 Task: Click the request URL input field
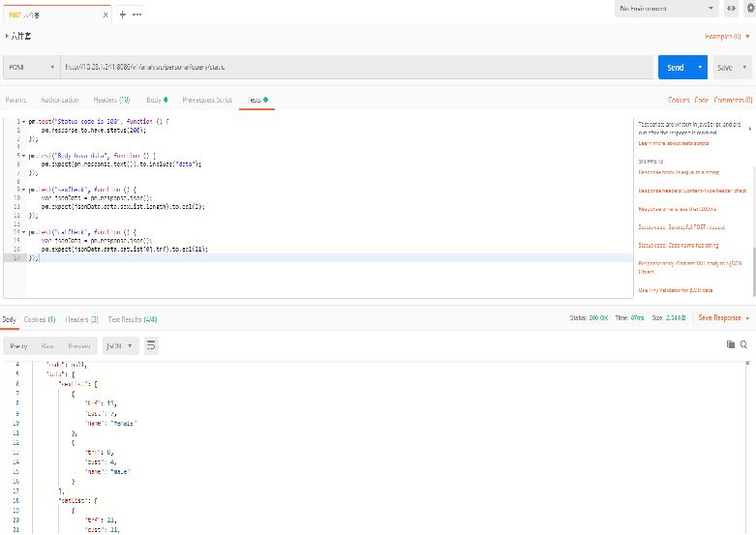pyautogui.click(x=356, y=68)
